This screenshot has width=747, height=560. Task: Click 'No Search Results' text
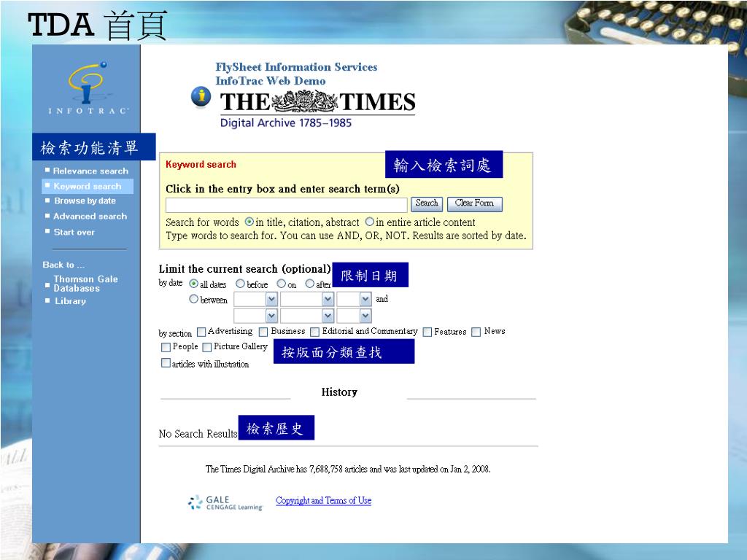tap(198, 434)
